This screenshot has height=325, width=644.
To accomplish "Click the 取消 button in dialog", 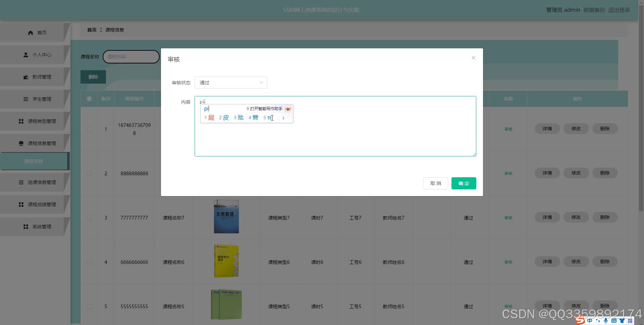I will pos(435,183).
